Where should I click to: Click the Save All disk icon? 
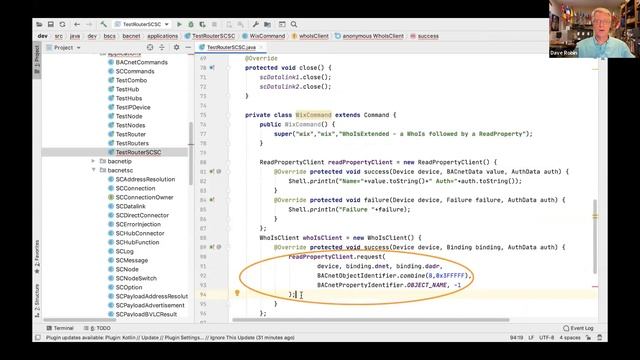51,24
